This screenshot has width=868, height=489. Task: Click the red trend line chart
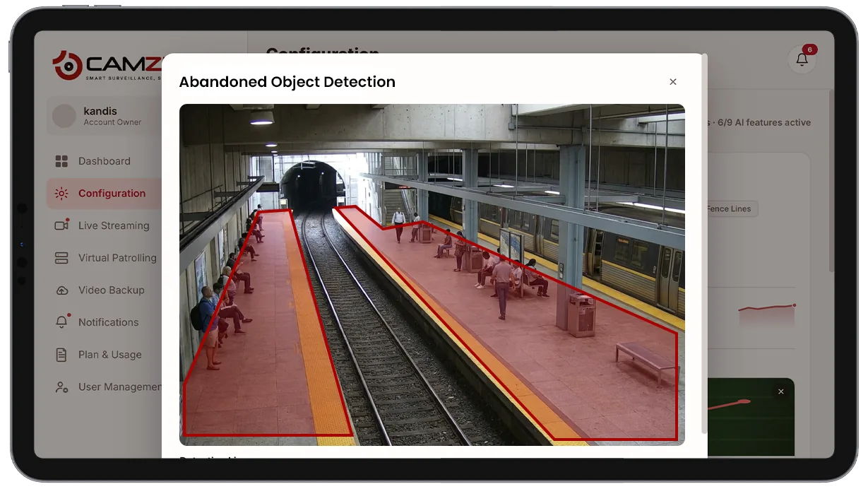click(x=767, y=315)
